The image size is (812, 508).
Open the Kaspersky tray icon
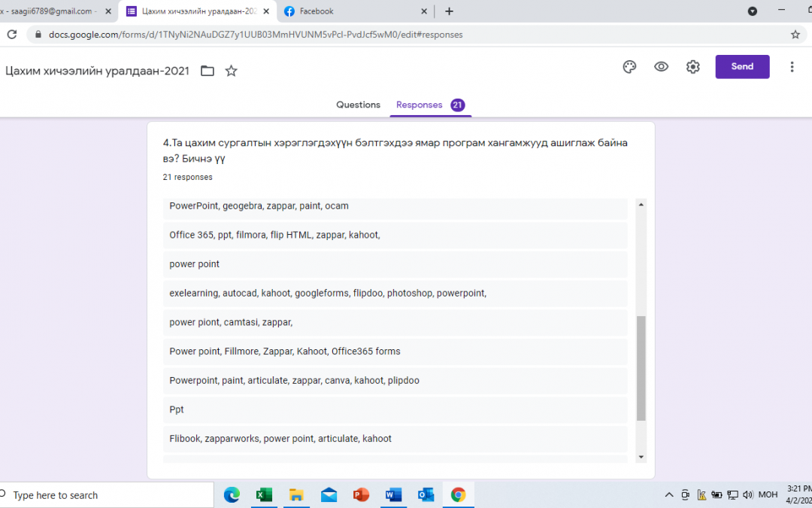click(701, 495)
